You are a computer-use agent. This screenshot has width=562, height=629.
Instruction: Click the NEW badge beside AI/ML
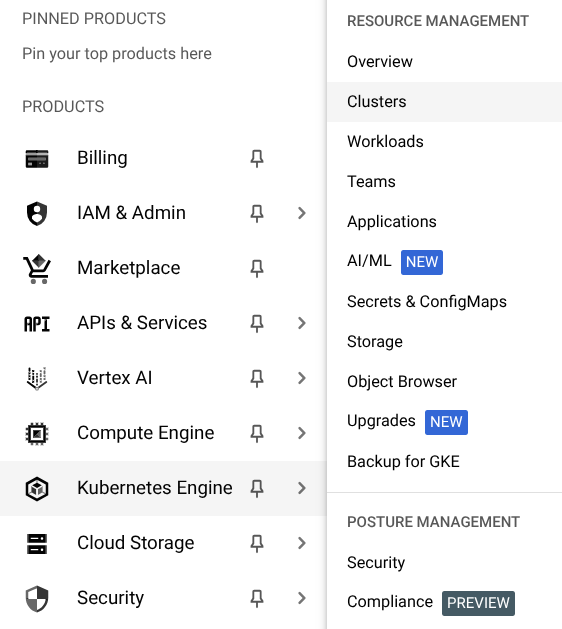(422, 262)
